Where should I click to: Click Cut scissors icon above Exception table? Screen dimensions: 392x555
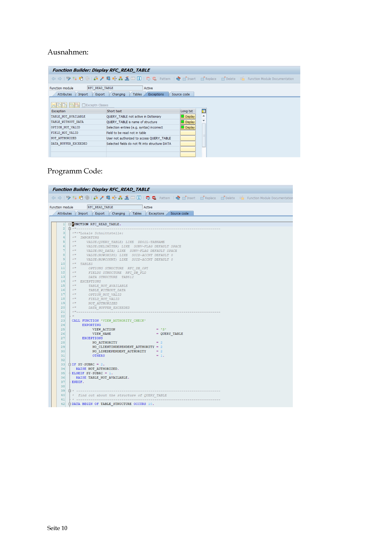click(x=54, y=105)
